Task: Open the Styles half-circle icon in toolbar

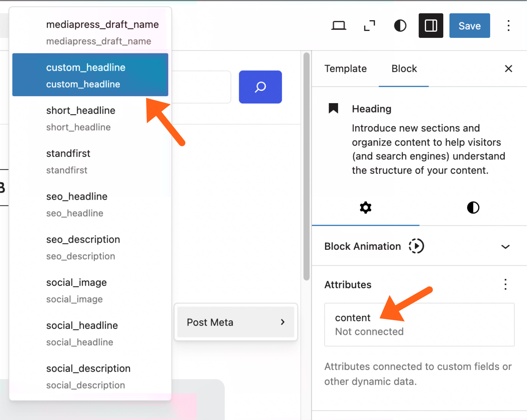Action: coord(400,26)
